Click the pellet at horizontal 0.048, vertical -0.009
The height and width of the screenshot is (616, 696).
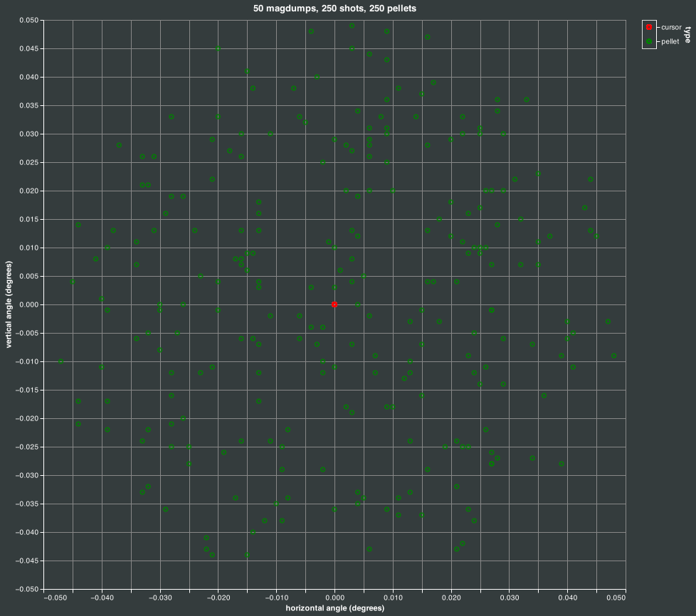[x=614, y=356]
